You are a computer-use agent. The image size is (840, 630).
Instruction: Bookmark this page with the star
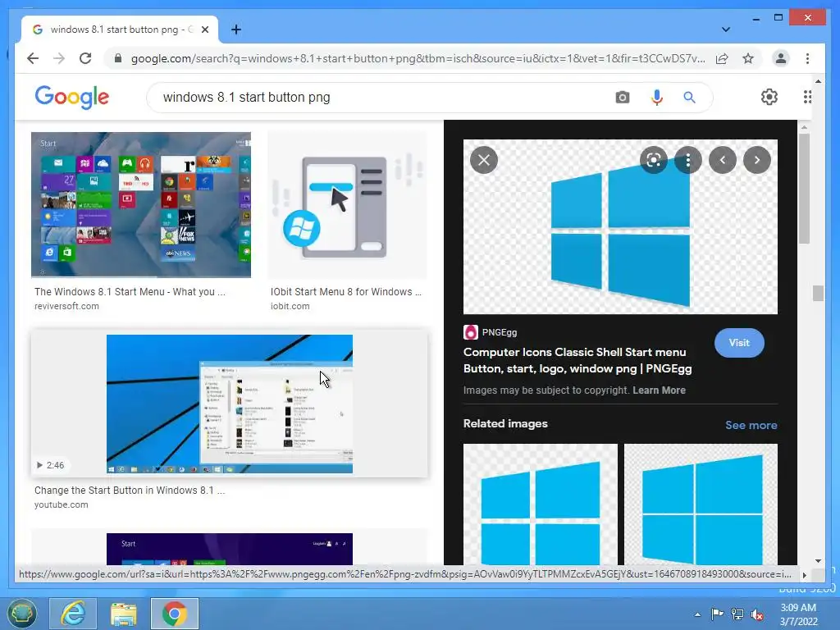click(748, 58)
